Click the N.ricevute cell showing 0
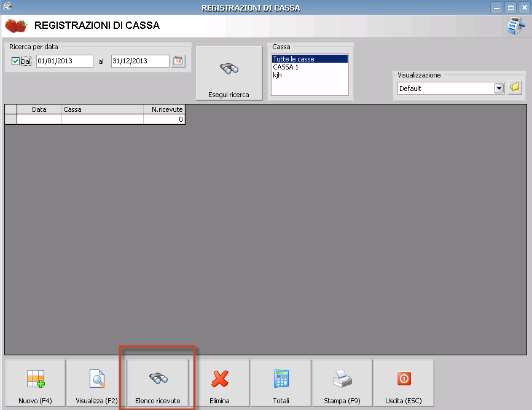The image size is (532, 410). tap(164, 119)
